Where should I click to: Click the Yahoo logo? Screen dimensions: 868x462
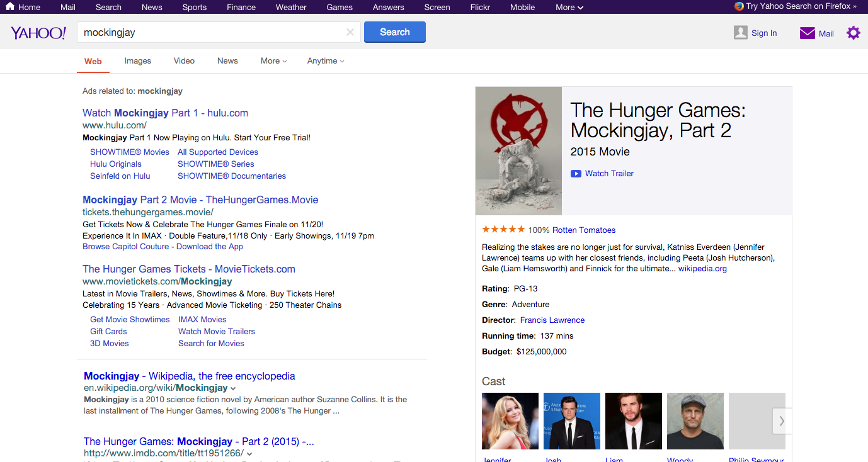click(x=38, y=33)
